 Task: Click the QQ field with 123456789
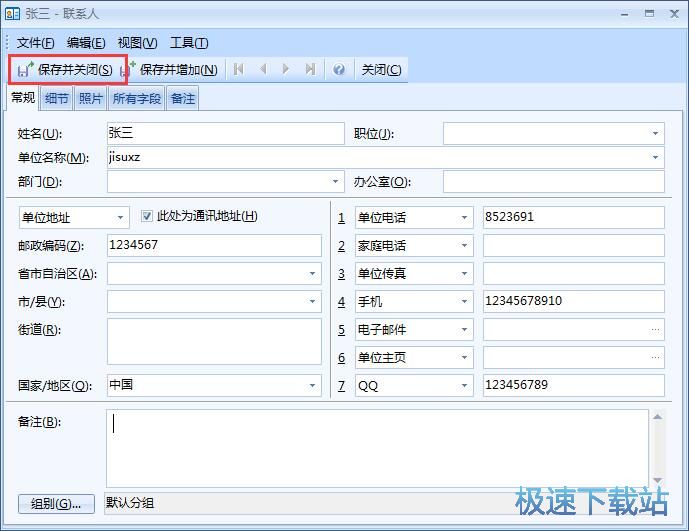point(573,386)
